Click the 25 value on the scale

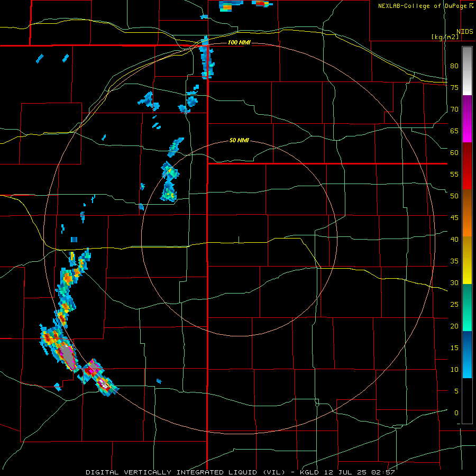click(x=454, y=305)
